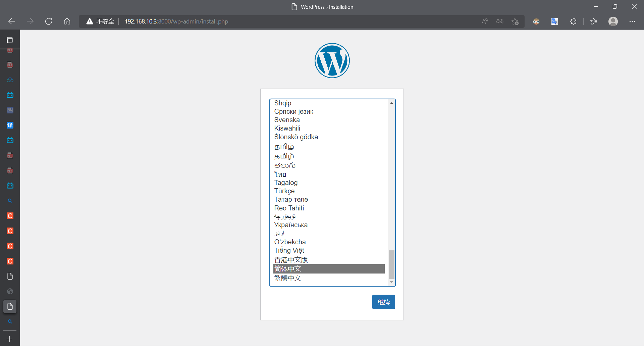Open the user profile menu
644x346 pixels.
click(613, 21)
